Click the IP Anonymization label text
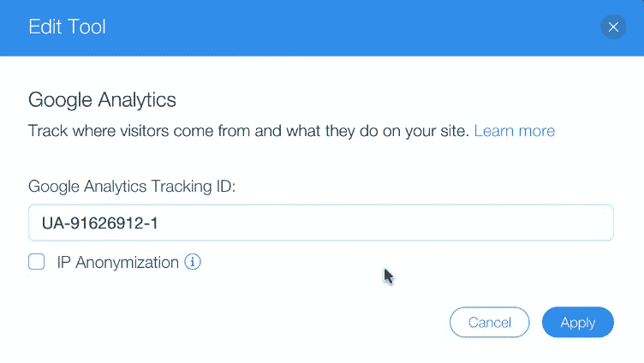Screen dimensions: 644x363 tap(118, 262)
